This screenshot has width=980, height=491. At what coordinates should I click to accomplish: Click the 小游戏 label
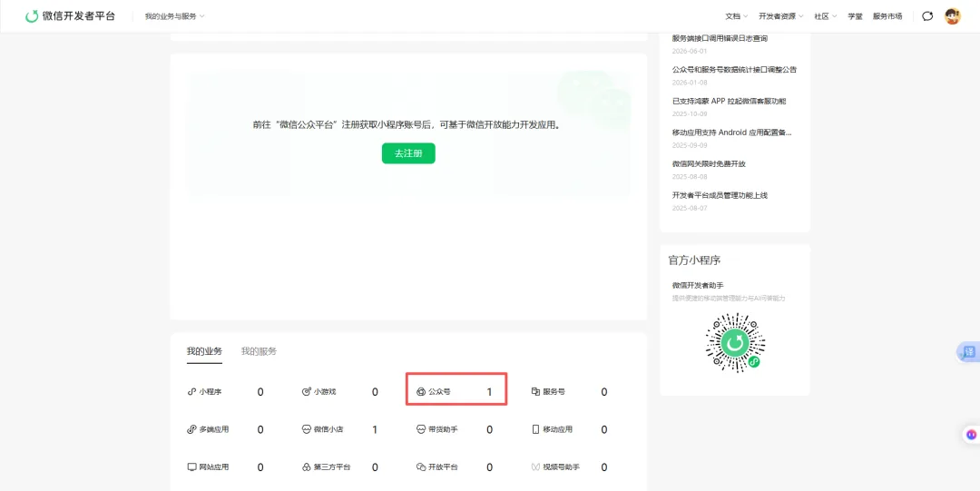pyautogui.click(x=325, y=392)
